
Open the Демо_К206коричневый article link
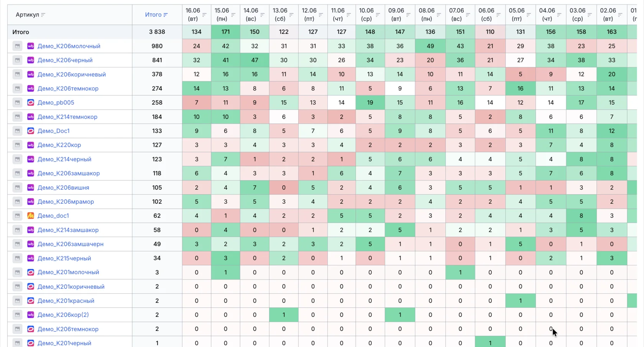[x=72, y=74]
